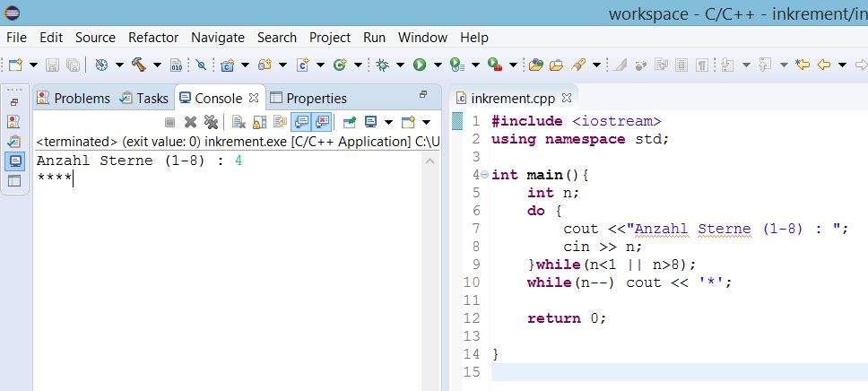The width and height of the screenshot is (868, 391).
Task: Open dropdown arrow next to Run button
Action: [x=438, y=65]
